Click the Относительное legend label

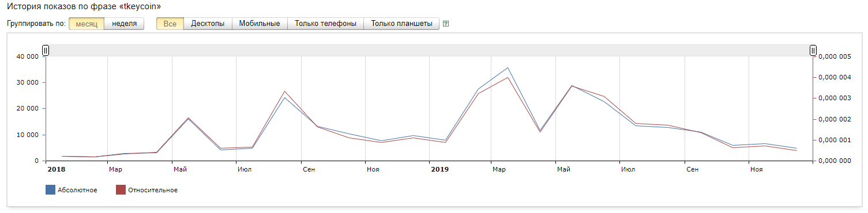point(153,191)
